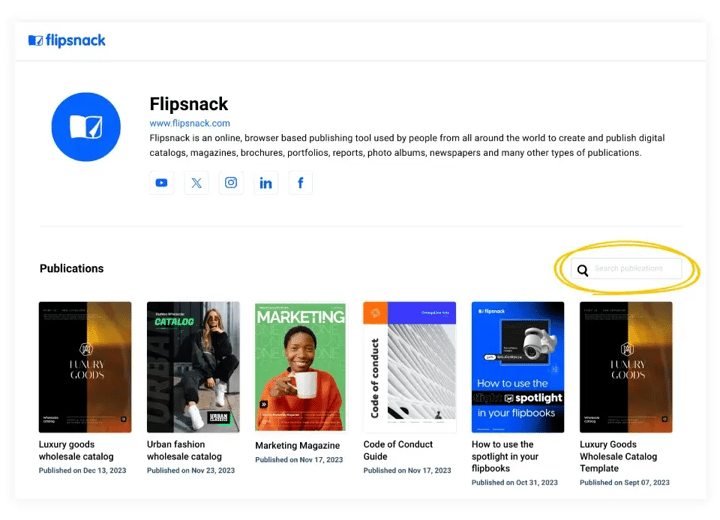Open the Facebook social icon

(301, 183)
